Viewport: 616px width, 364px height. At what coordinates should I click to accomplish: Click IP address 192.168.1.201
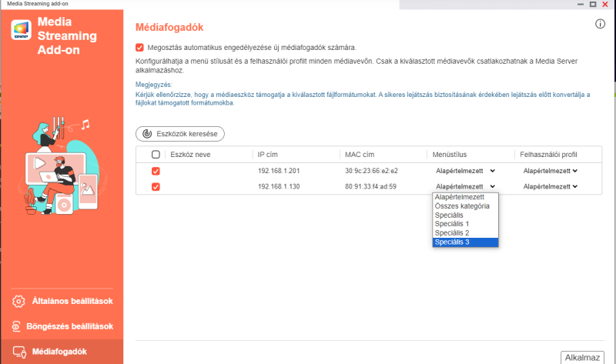pos(279,171)
